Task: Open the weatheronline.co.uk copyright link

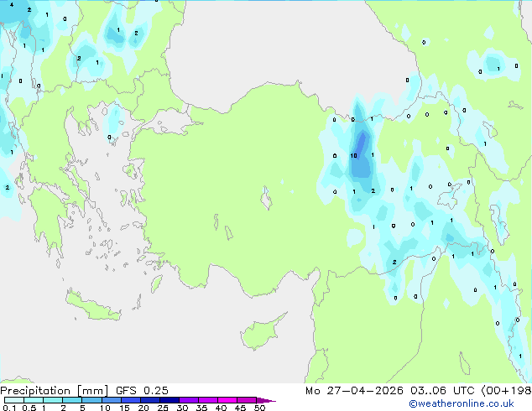Action: (x=461, y=403)
